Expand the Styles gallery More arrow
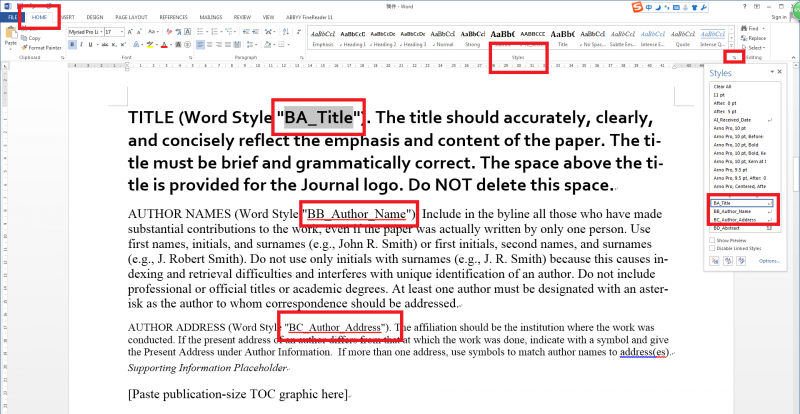 pos(732,46)
